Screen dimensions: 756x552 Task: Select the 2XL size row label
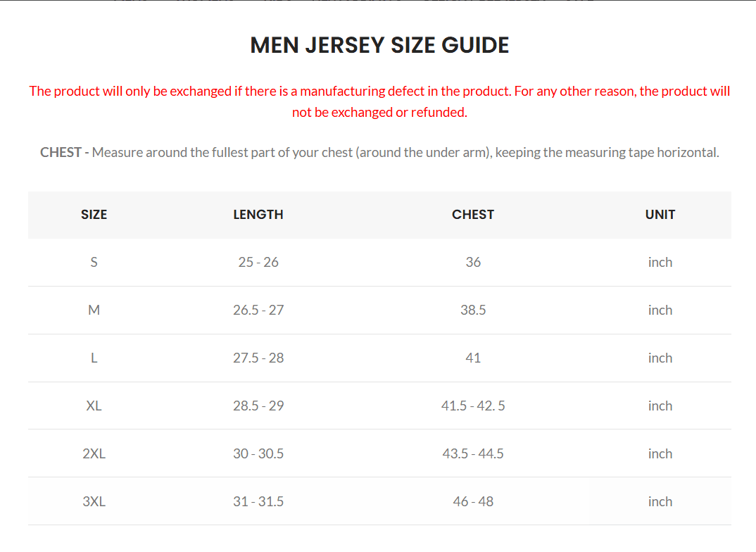tap(94, 454)
